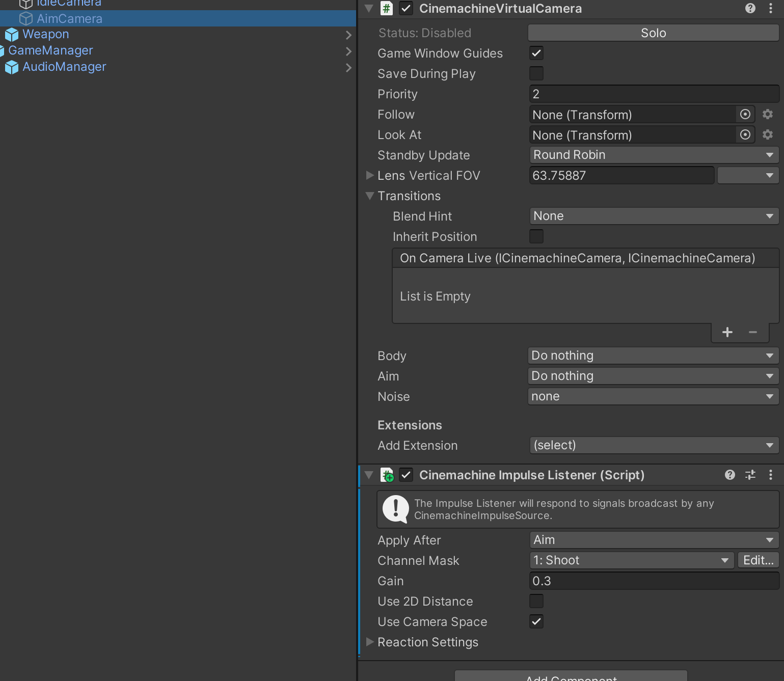Expand Reaction Settings foldout
784x681 pixels.
coord(370,642)
